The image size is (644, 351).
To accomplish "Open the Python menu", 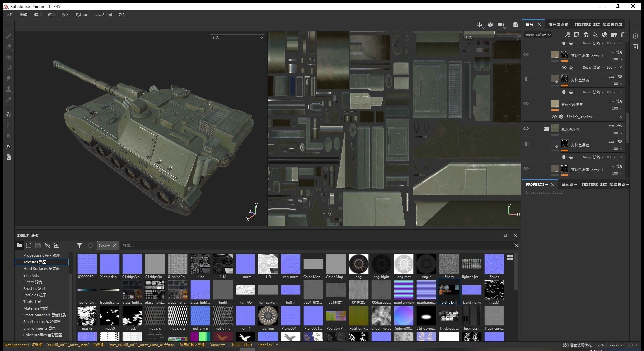I will click(82, 15).
